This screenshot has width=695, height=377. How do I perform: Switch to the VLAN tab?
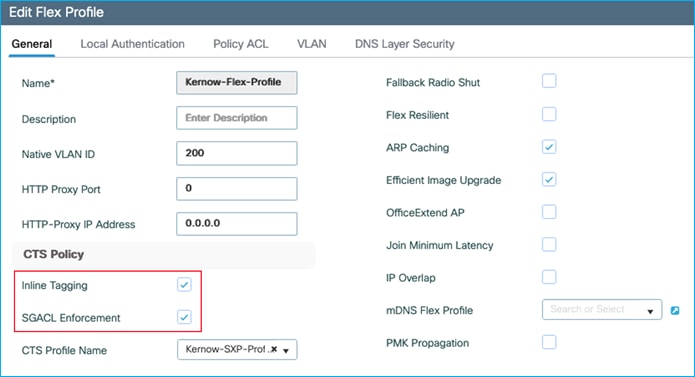[312, 44]
